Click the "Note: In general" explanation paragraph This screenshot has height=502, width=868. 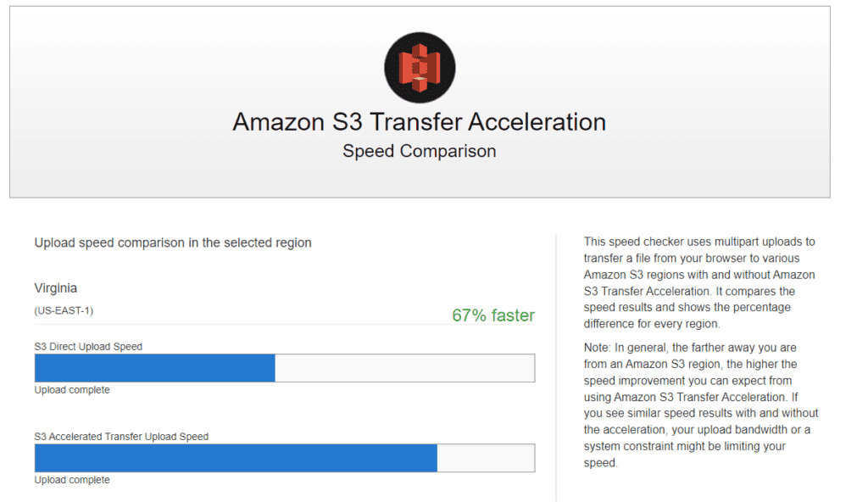701,405
